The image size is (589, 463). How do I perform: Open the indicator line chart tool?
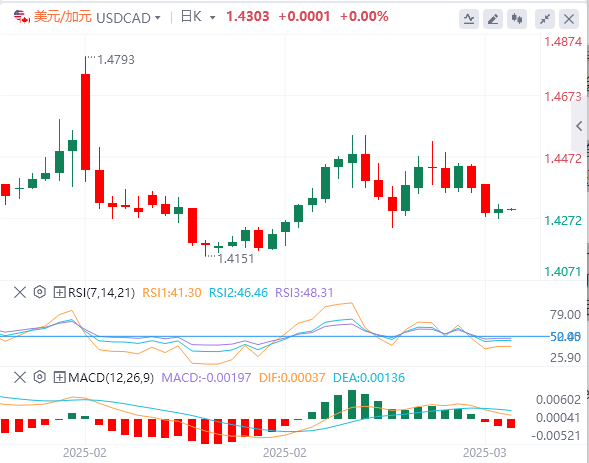(468, 18)
